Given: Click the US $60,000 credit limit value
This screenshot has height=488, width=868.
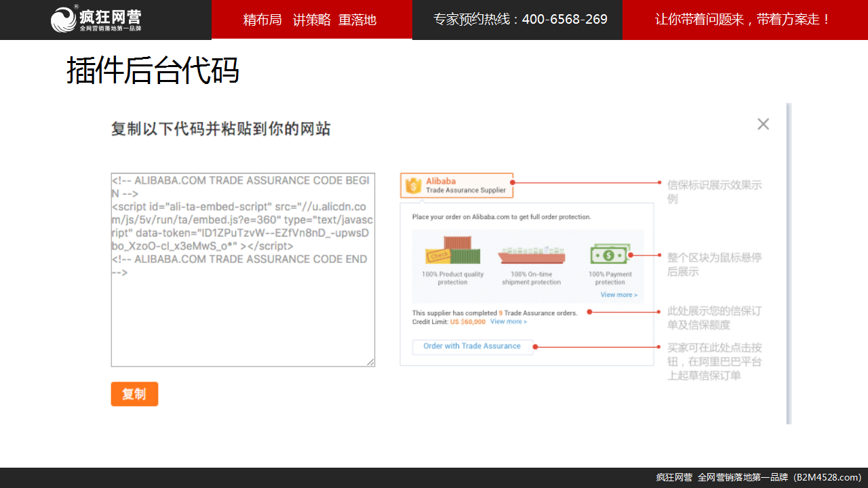Looking at the screenshot, I should (468, 322).
